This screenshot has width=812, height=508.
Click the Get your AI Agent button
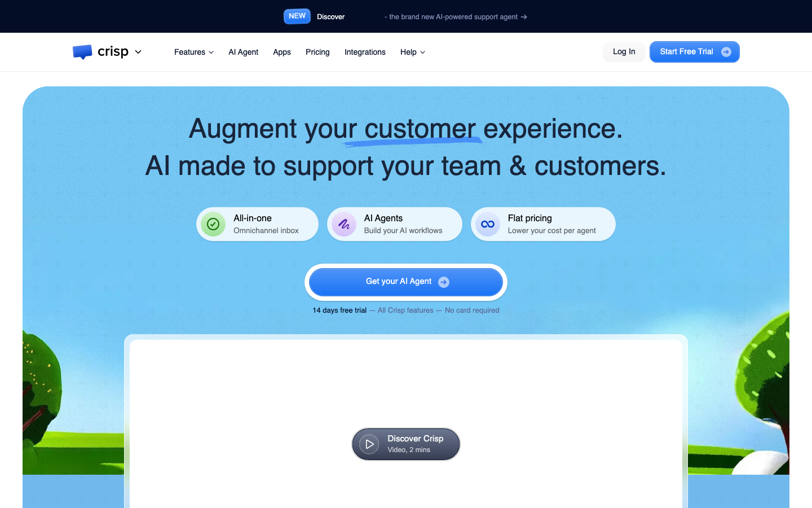coord(406,282)
